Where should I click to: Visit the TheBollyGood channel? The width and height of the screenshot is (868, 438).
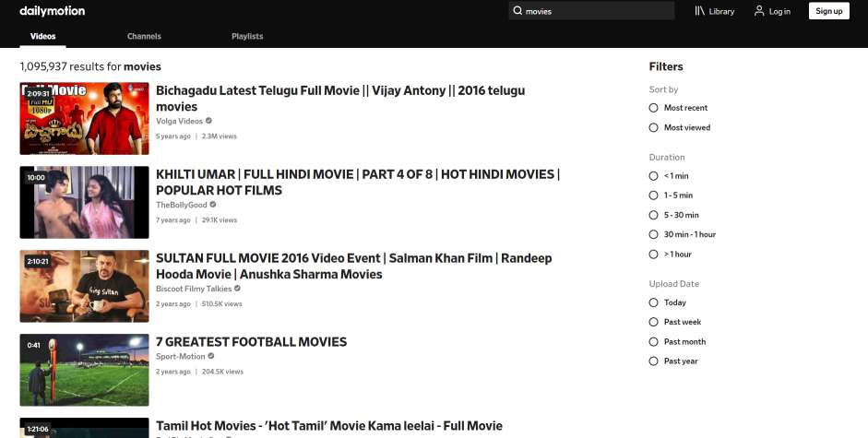click(181, 205)
